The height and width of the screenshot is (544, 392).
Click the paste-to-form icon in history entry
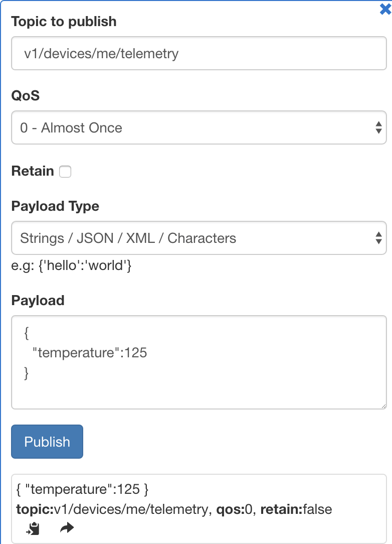pos(33,528)
